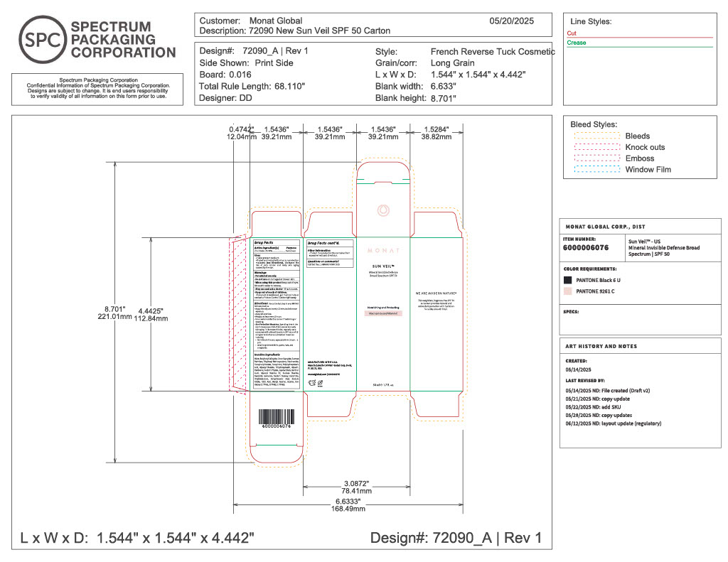Click the Drug Facts heading
The image size is (728, 562).
point(264,243)
